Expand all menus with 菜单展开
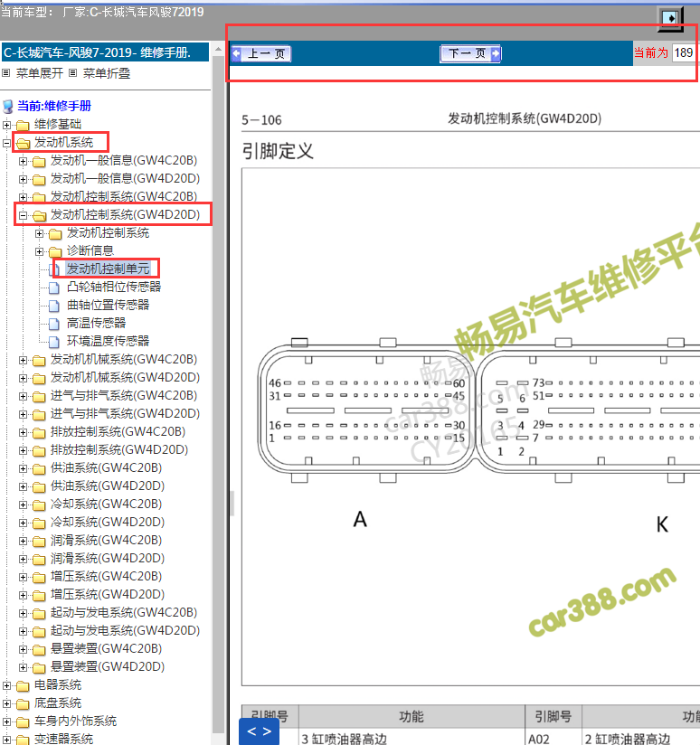This screenshot has width=700, height=745. click(40, 73)
